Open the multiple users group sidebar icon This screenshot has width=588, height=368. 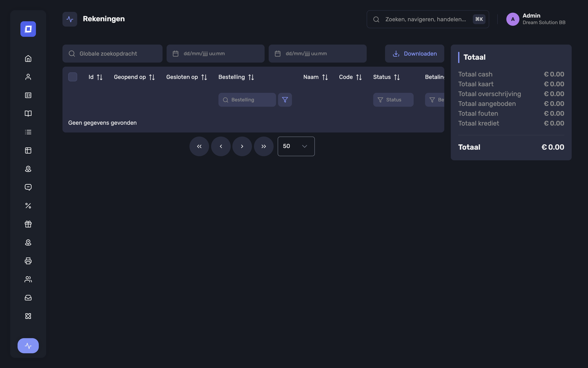tap(28, 279)
